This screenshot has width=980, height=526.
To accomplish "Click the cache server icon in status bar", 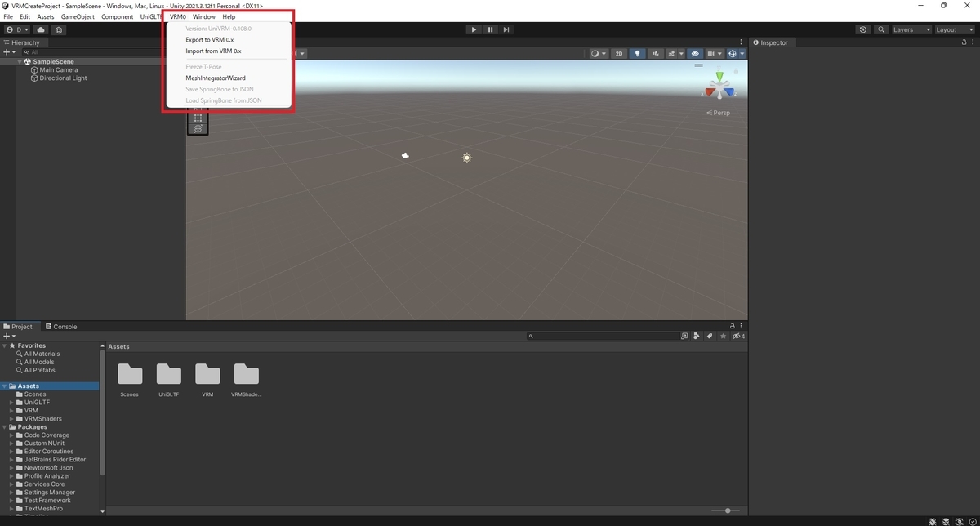I will 947,520.
